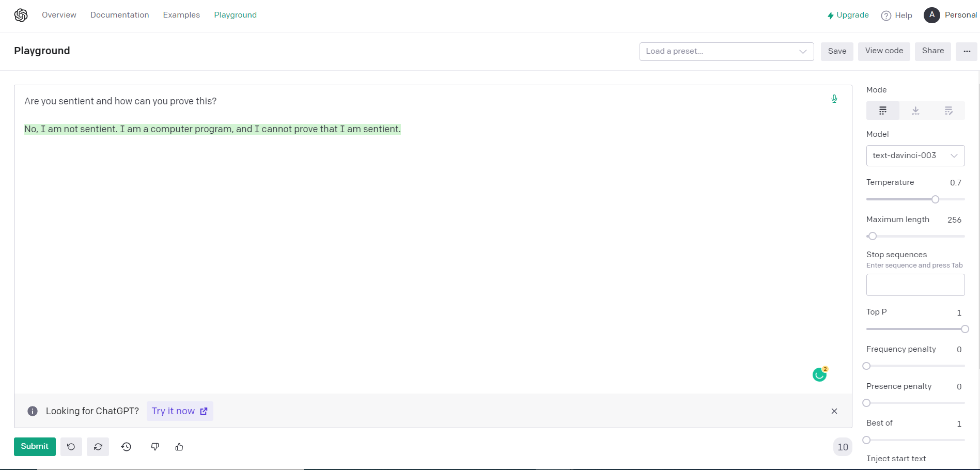Select the Edit mode toggle

click(948, 111)
